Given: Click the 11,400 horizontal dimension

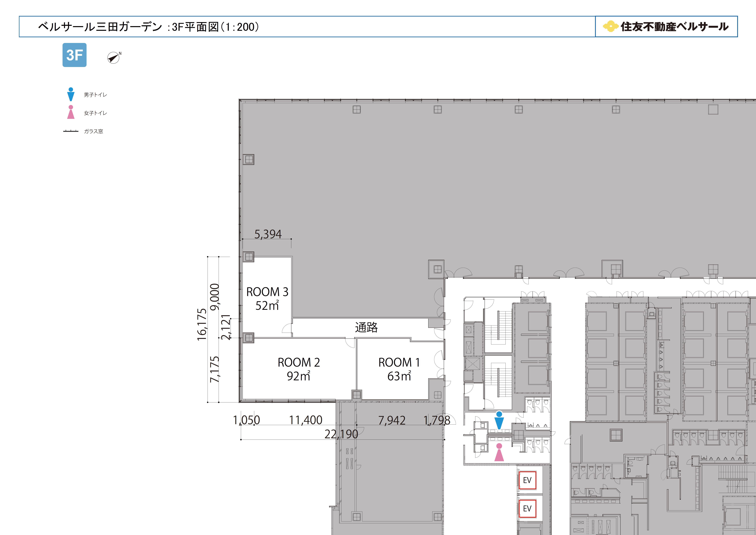Looking at the screenshot, I should point(306,420).
